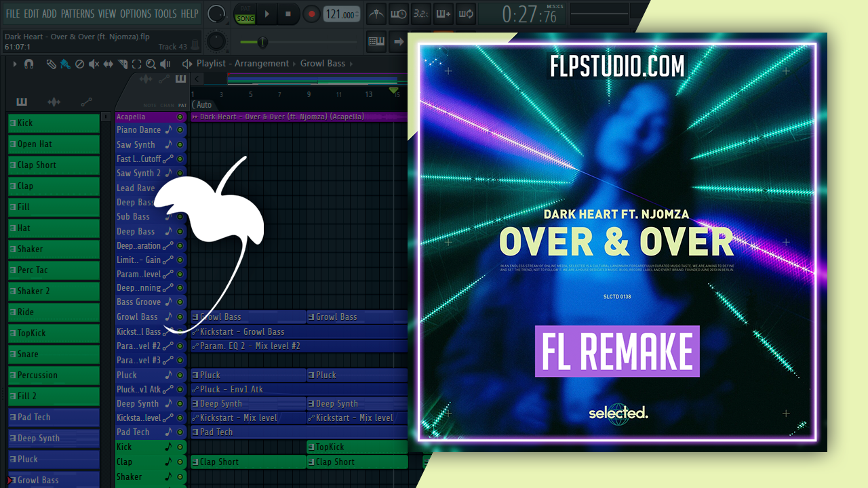Screen dimensions: 868x488
Task: Toggle wait for input to start playing
Action: point(399,14)
